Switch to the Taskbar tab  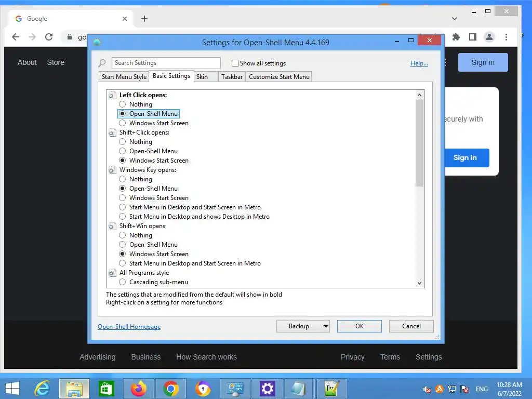[x=232, y=77]
